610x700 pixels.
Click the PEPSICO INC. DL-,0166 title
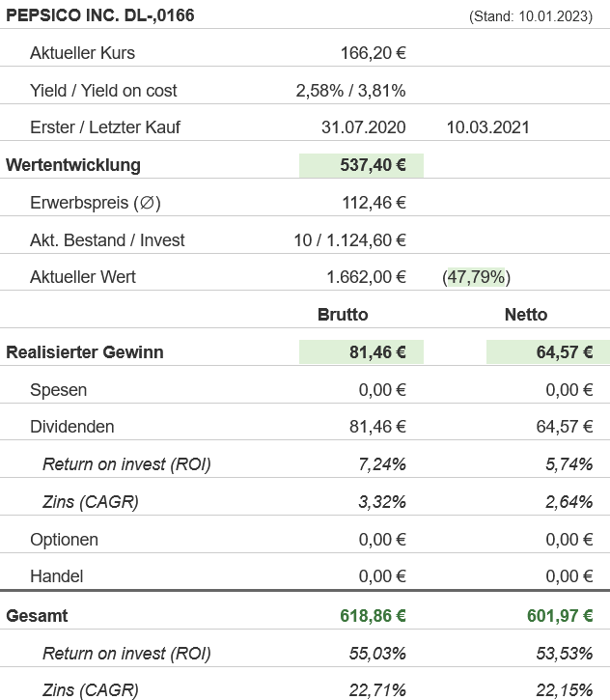pyautogui.click(x=99, y=15)
